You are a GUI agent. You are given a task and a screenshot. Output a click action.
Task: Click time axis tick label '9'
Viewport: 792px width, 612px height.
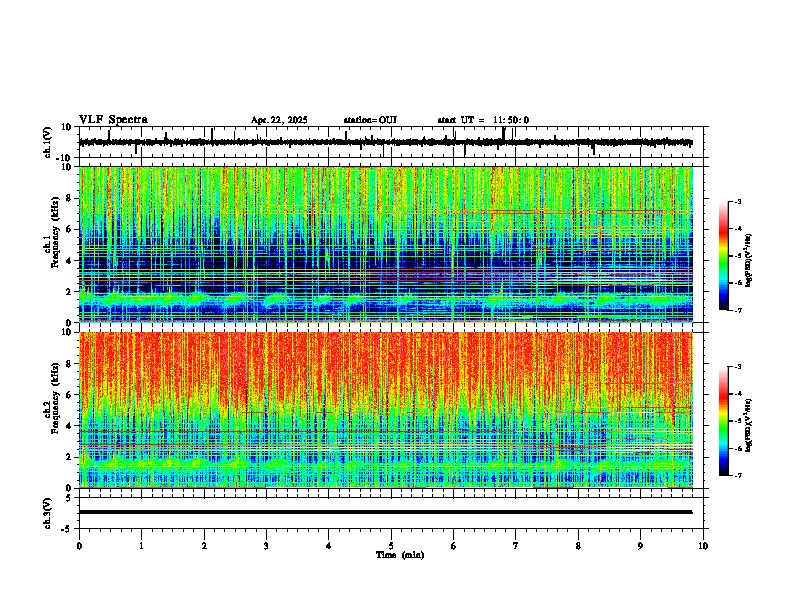[x=640, y=546]
